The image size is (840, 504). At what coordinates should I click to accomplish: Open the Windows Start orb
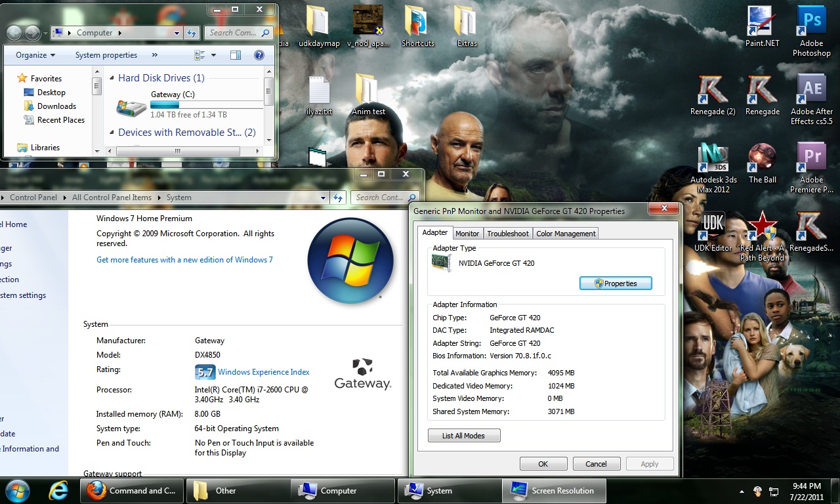pyautogui.click(x=17, y=490)
